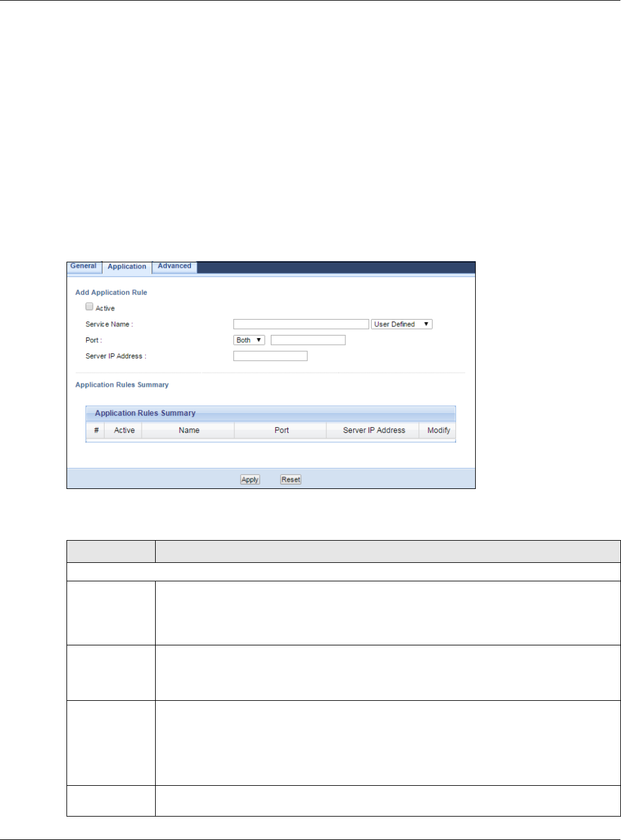This screenshot has height=840, width=621.
Task: Open the Advanced tab
Action: [174, 267]
